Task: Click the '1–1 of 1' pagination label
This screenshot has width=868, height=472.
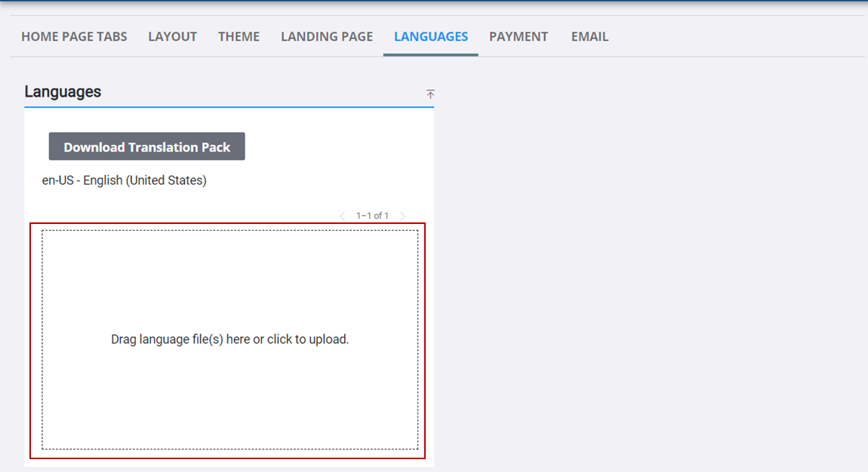Action: pos(372,215)
